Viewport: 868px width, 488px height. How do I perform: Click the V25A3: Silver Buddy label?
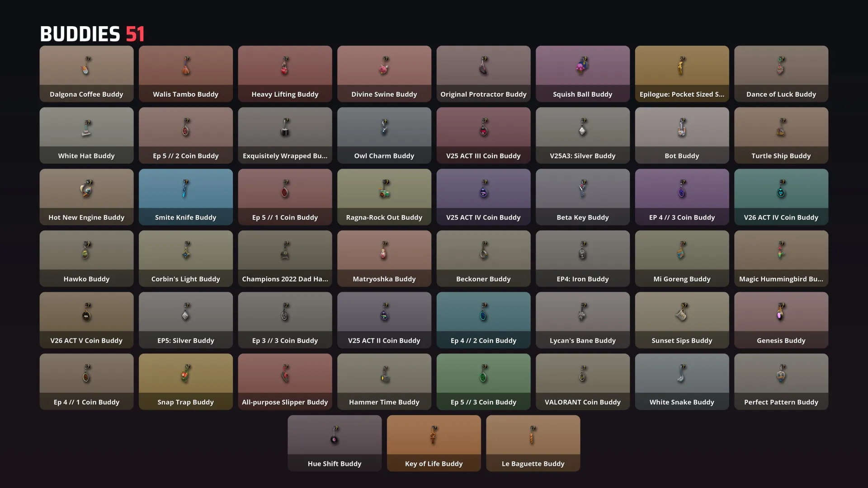point(583,156)
